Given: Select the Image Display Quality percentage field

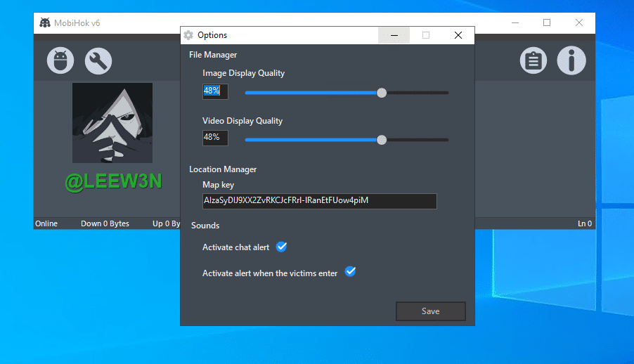Looking at the screenshot, I should (x=215, y=91).
